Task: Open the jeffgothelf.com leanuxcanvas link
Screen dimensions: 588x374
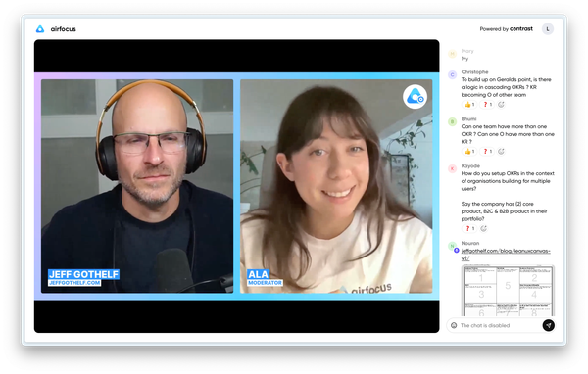Action: [x=506, y=255]
